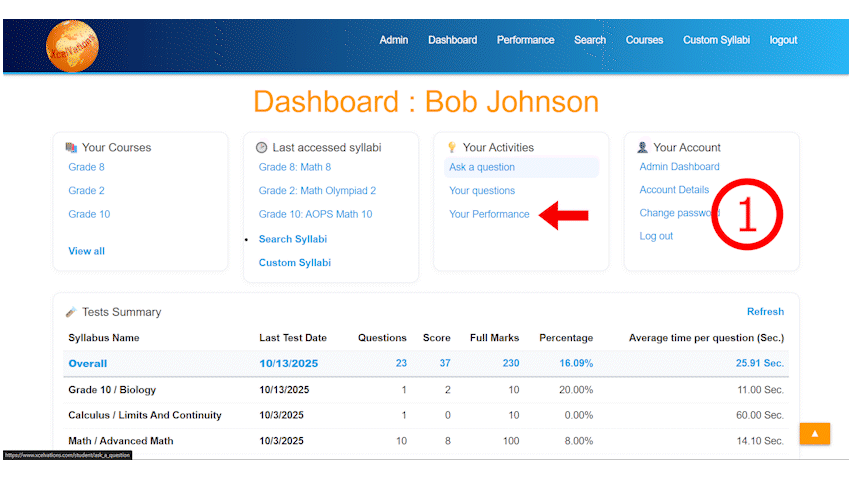
Task: Click logout in the top navigation
Action: (x=783, y=40)
